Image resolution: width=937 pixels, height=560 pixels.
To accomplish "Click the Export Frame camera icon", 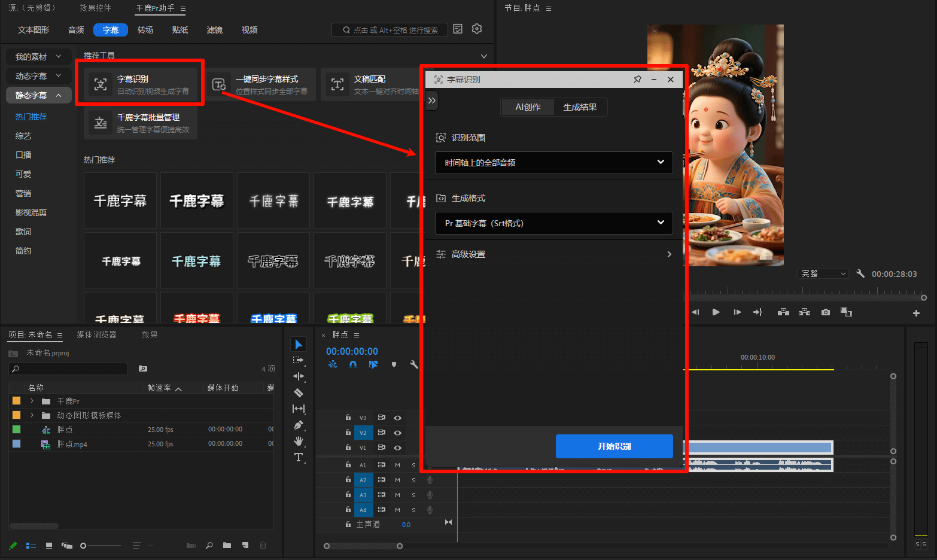I will tap(826, 312).
